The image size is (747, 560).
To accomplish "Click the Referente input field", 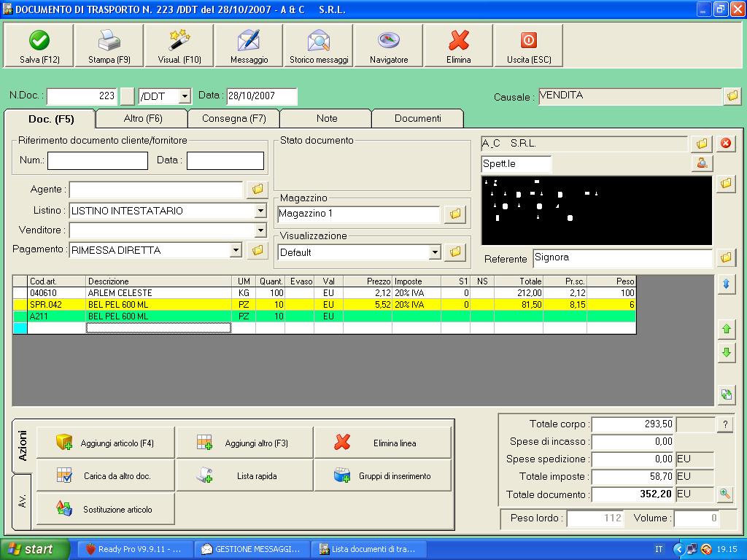I will pyautogui.click(x=622, y=258).
